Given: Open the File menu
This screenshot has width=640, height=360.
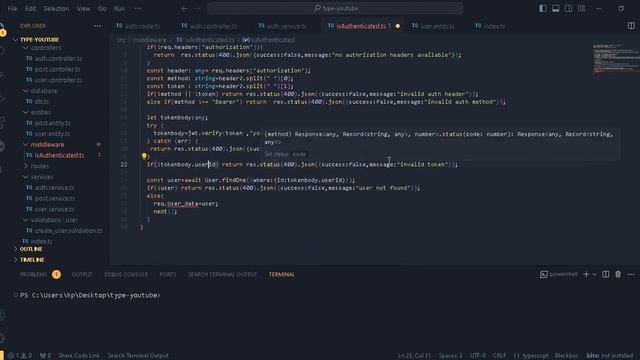Looking at the screenshot, I should [x=13, y=8].
